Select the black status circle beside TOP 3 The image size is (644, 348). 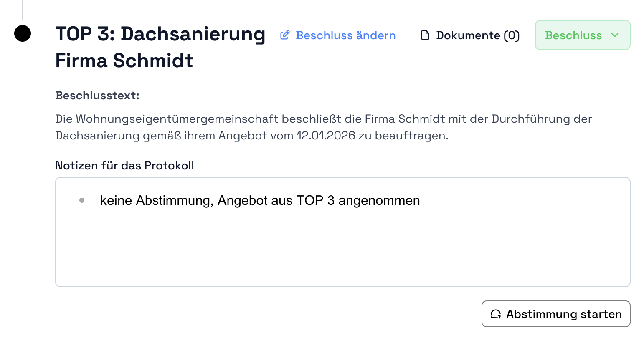click(x=23, y=34)
